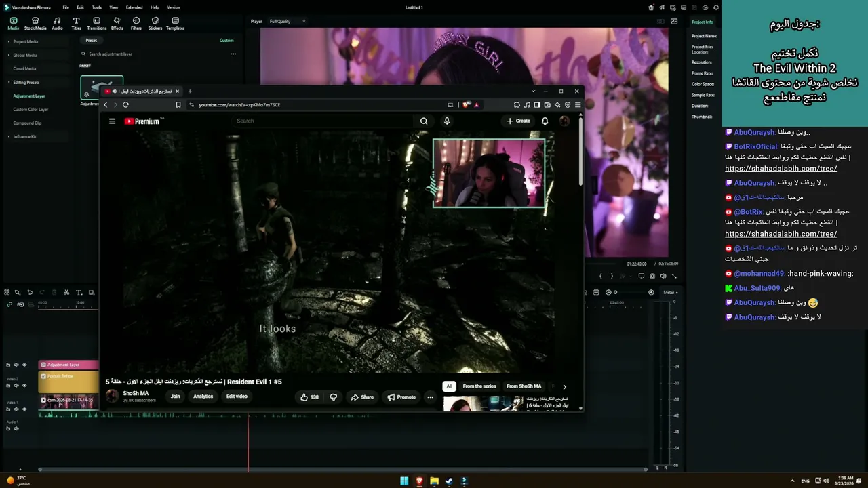Open the browser tab search dropdown

[x=533, y=91]
